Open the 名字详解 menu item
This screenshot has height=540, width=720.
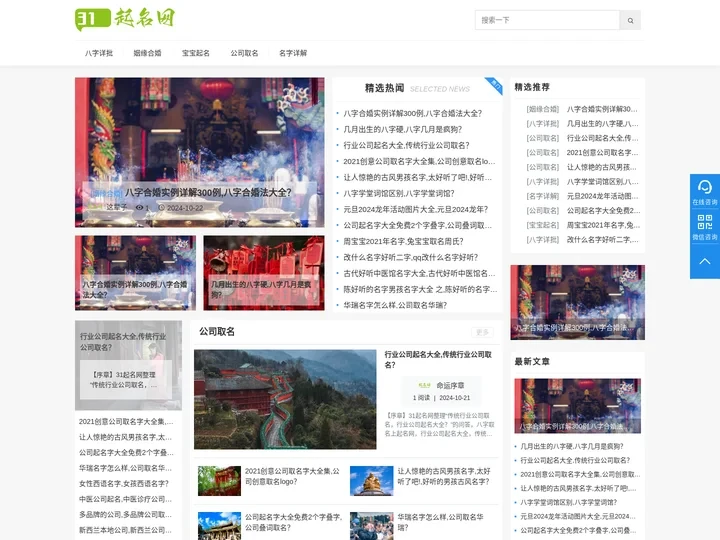pyautogui.click(x=293, y=53)
